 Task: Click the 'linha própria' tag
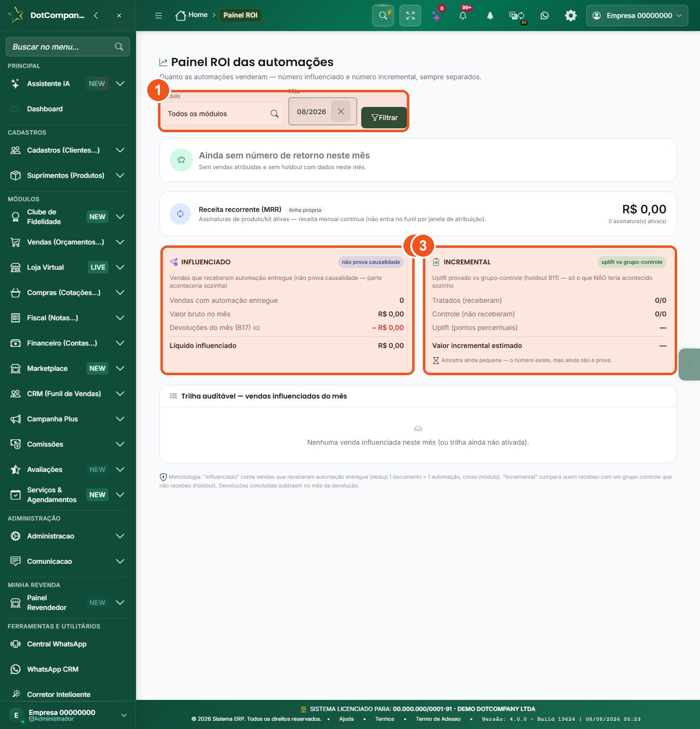[305, 210]
